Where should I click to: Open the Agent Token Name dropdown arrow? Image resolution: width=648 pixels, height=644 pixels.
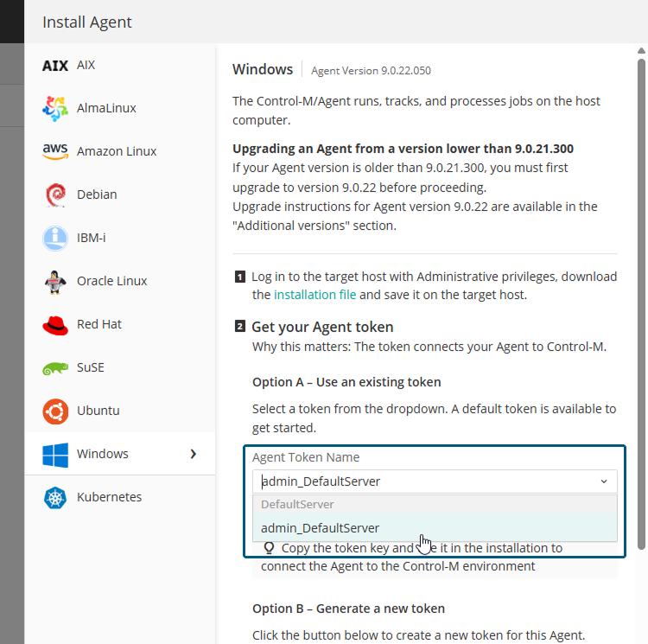[603, 481]
